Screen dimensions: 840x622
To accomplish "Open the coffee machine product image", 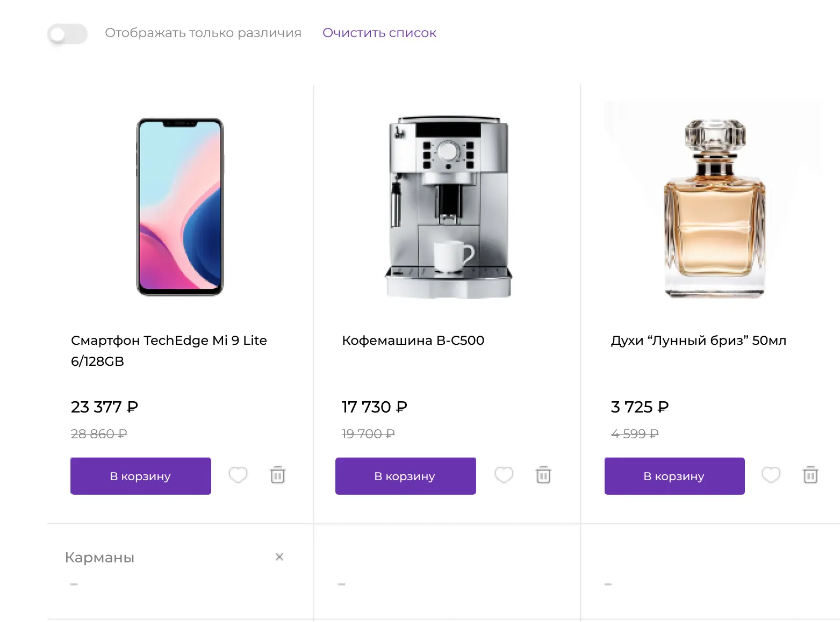I will click(x=448, y=207).
